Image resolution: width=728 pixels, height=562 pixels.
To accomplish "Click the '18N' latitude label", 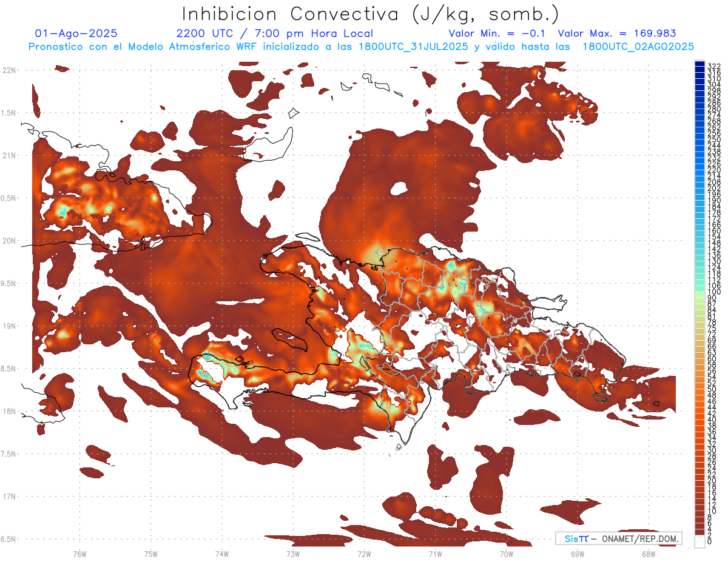I will [x=9, y=412].
